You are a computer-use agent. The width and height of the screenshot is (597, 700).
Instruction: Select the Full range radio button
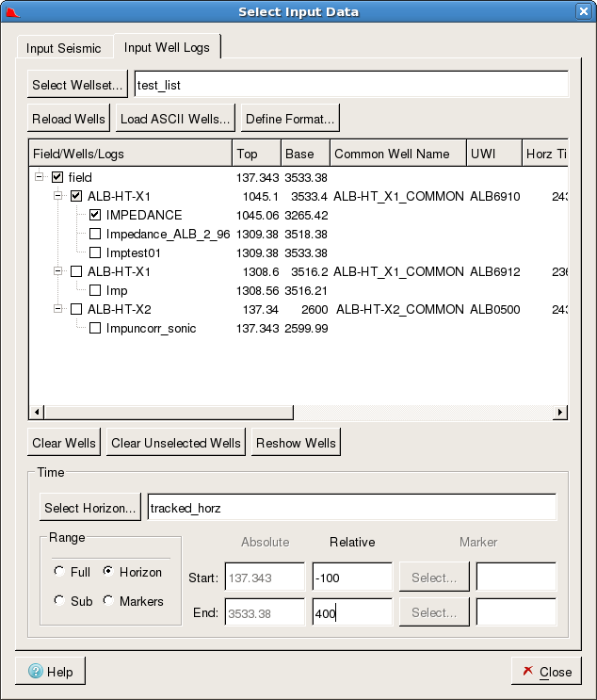point(59,571)
